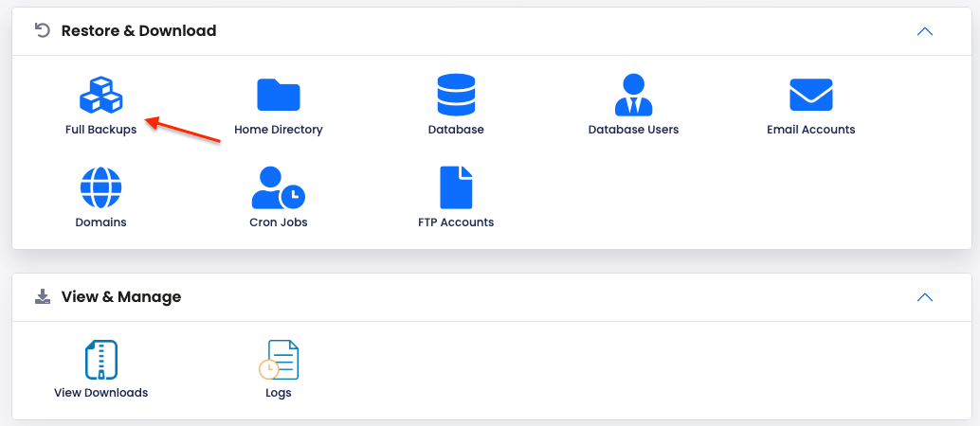
Task: Click the Email Accounts envelope icon
Action: coord(810,95)
